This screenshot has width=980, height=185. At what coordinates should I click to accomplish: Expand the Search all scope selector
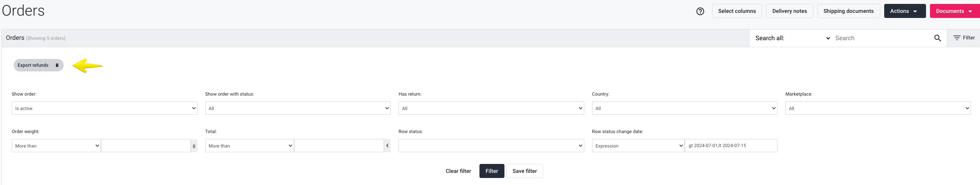tap(792, 38)
